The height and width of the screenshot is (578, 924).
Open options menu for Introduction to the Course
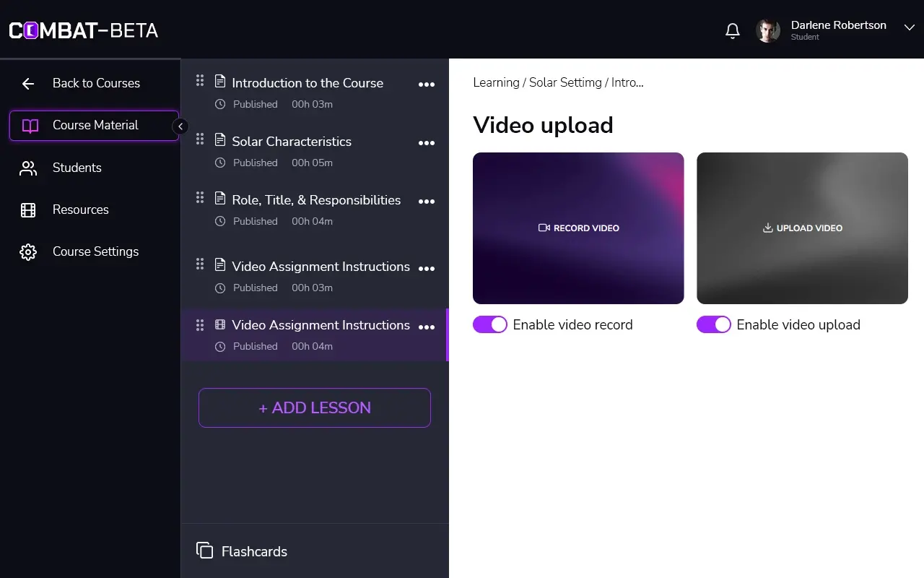(x=427, y=85)
